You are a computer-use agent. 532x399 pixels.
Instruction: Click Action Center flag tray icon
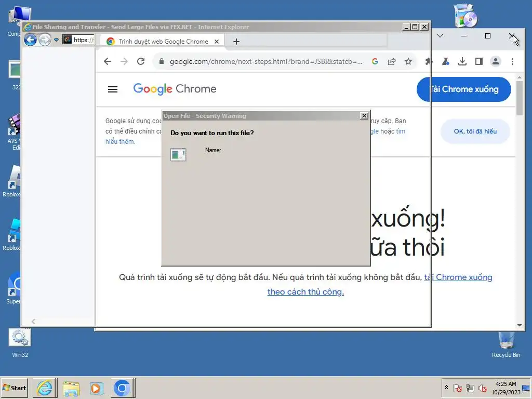[x=457, y=388]
